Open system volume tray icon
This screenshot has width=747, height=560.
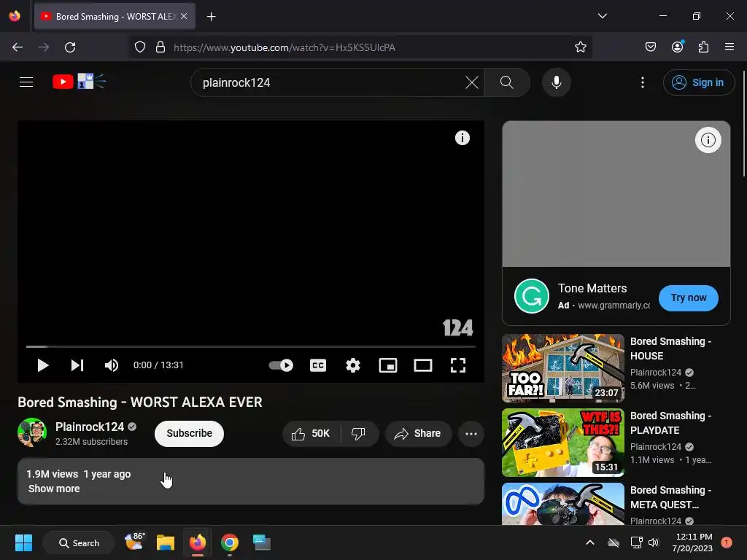tap(654, 542)
